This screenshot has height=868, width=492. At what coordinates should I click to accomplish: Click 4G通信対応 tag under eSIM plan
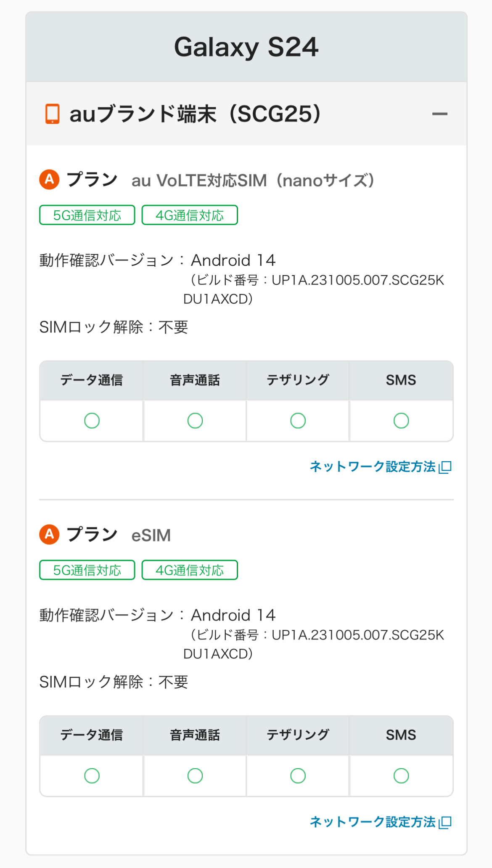pos(190,570)
